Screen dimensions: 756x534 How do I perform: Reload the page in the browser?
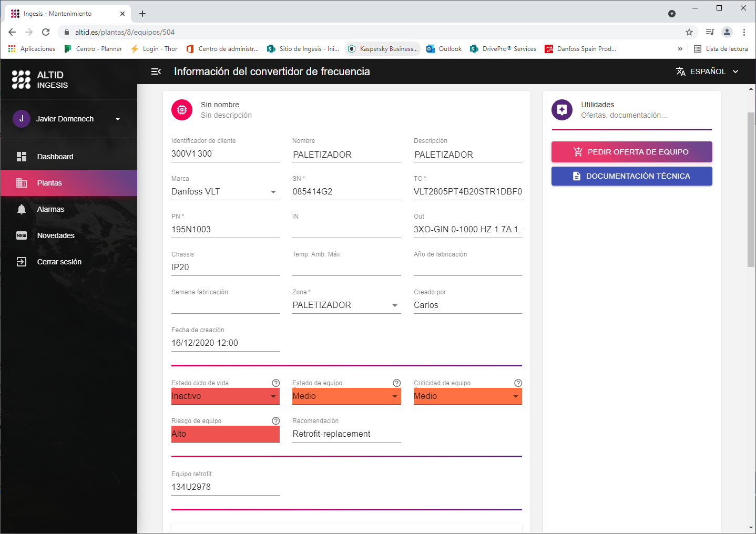click(46, 32)
